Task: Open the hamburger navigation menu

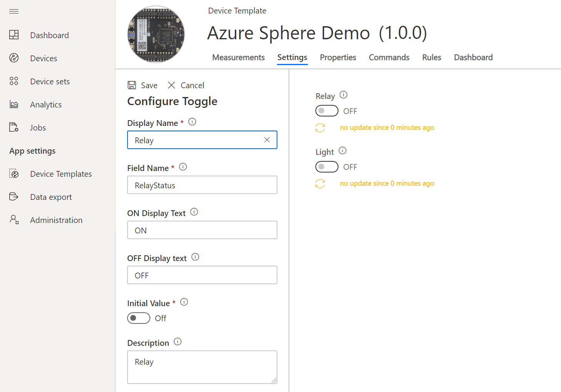Action: (x=14, y=11)
